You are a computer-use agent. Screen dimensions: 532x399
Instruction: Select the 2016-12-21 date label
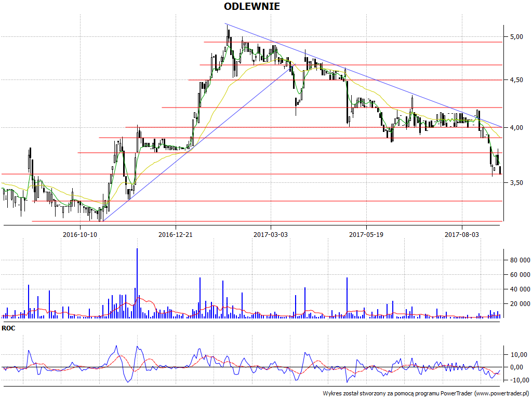[176, 234]
